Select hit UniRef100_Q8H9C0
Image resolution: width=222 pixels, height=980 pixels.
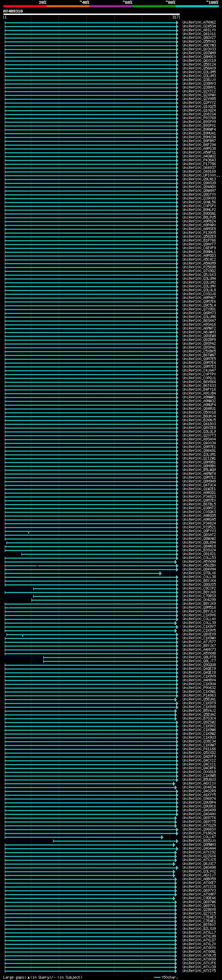click(x=199, y=57)
